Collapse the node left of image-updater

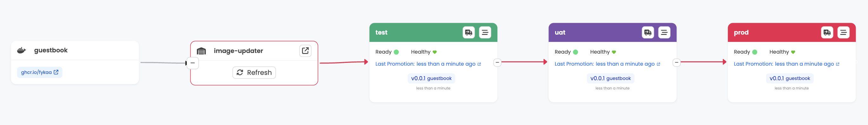[x=193, y=63]
